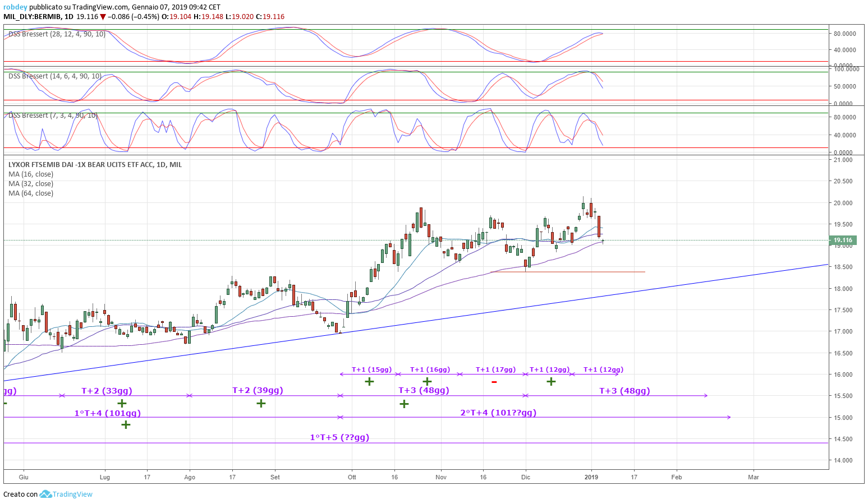The height and width of the screenshot is (504, 868).
Task: Select the red horizontal support line near 18.4
Action: [568, 272]
